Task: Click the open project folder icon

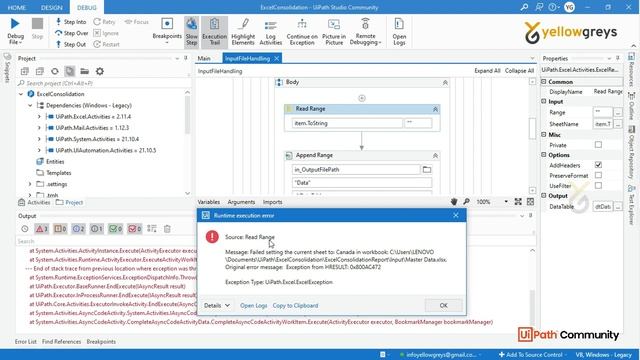Action: (84, 71)
